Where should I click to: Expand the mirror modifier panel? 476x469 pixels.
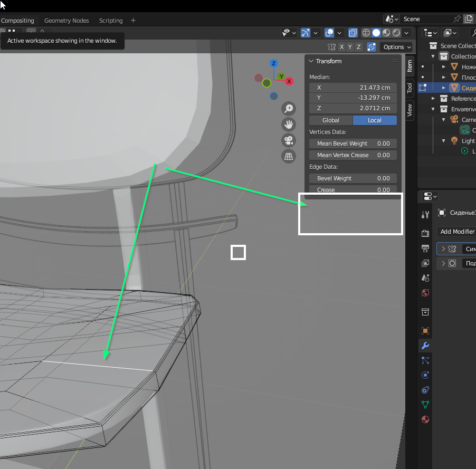tap(443, 249)
